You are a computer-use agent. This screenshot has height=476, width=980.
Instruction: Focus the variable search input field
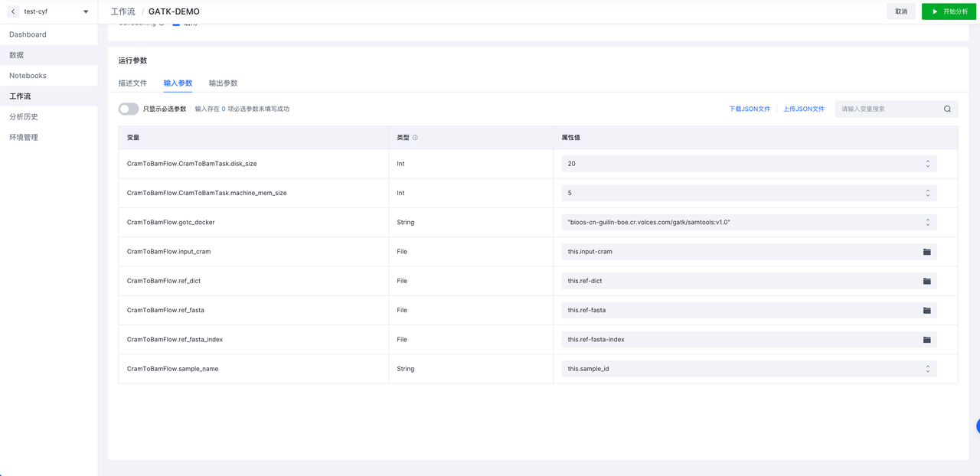point(888,109)
